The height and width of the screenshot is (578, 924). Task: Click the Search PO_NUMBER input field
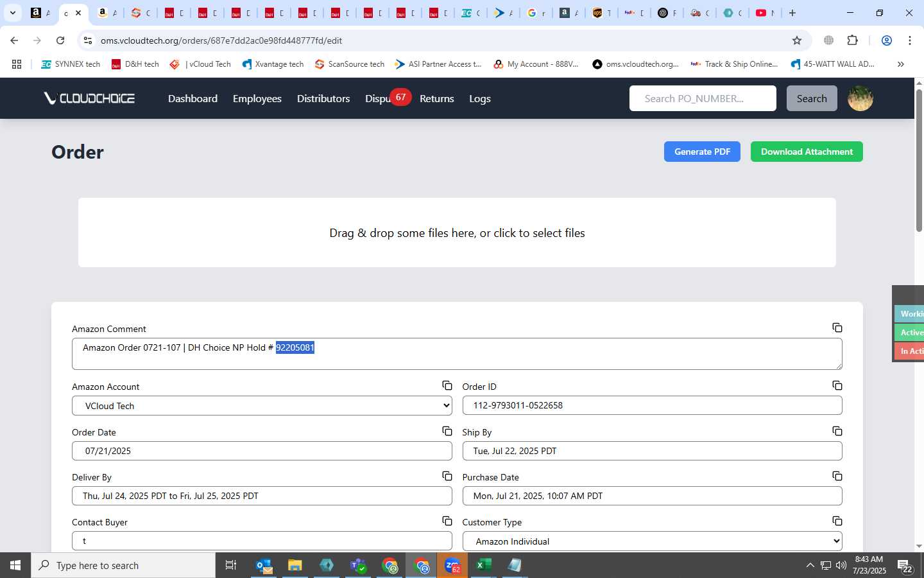pos(703,98)
